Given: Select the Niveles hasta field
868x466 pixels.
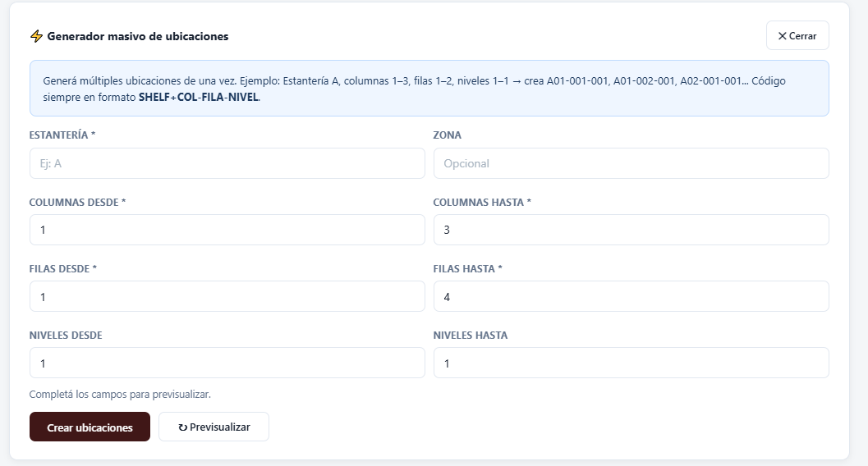Looking at the screenshot, I should click(x=631, y=363).
